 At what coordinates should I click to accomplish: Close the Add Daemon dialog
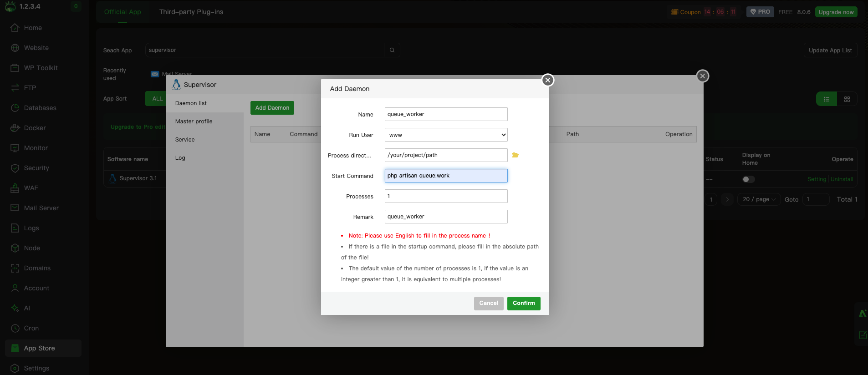point(548,80)
